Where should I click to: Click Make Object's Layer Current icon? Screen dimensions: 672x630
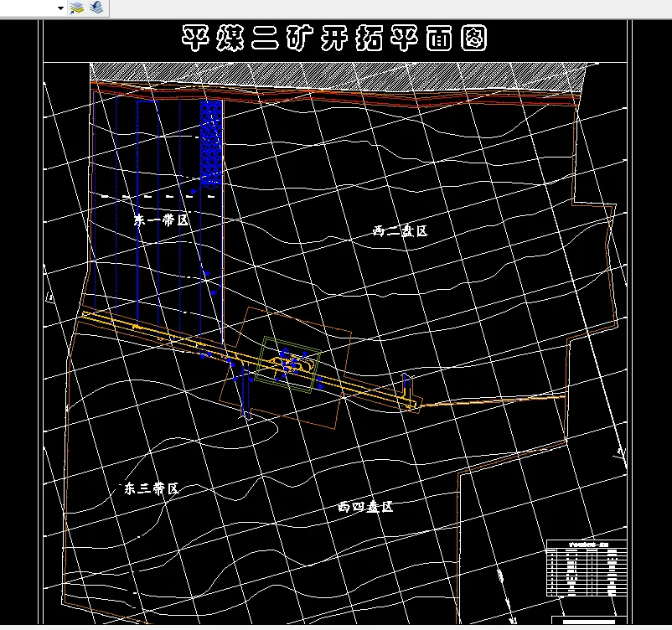click(77, 8)
